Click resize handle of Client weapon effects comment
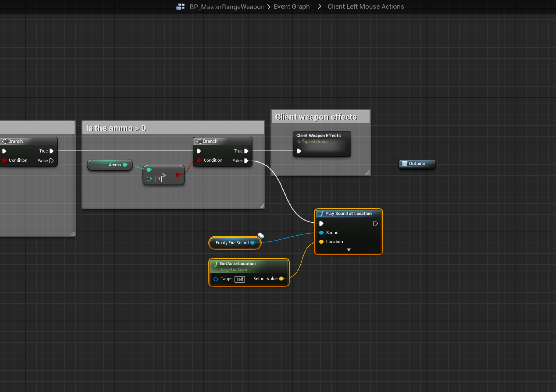 click(x=367, y=173)
